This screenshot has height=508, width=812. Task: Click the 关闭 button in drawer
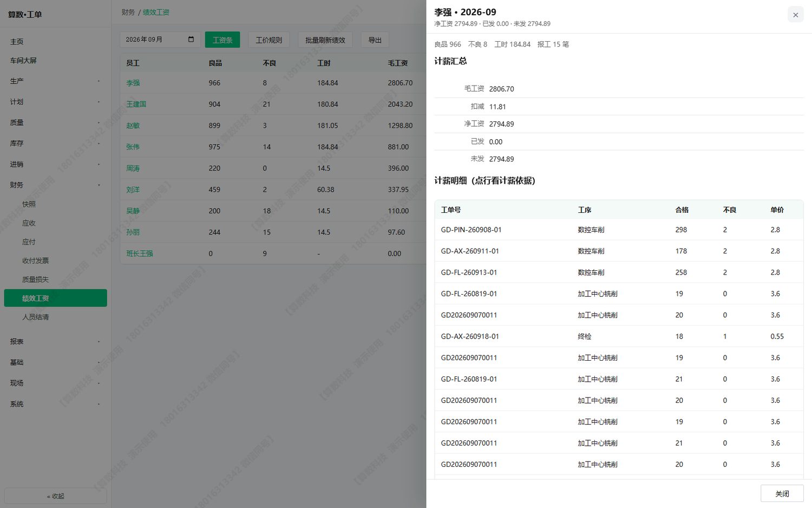pyautogui.click(x=782, y=494)
